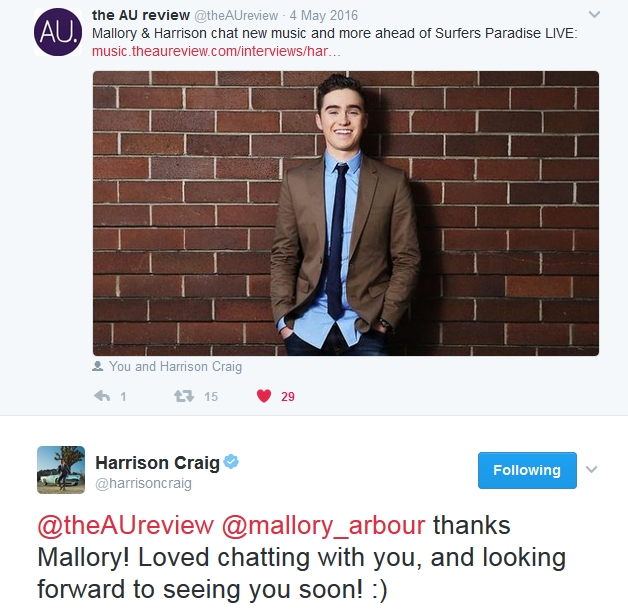Screen dimensions: 628x612
Task: Click Harrison Craig's verified badge
Action: point(231,462)
